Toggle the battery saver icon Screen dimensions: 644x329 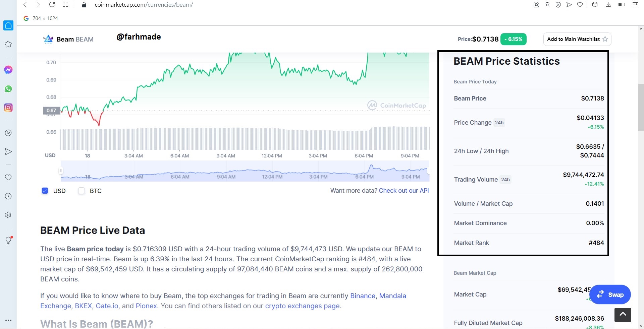coord(622,5)
